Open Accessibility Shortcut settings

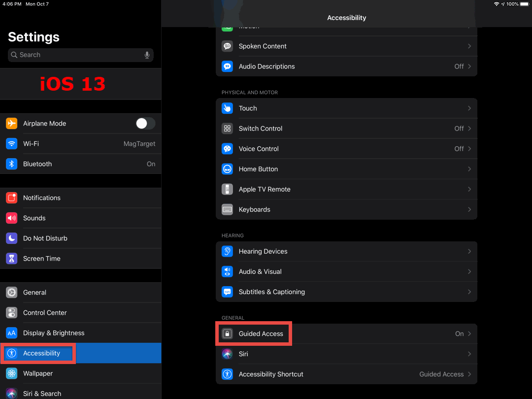(346, 374)
